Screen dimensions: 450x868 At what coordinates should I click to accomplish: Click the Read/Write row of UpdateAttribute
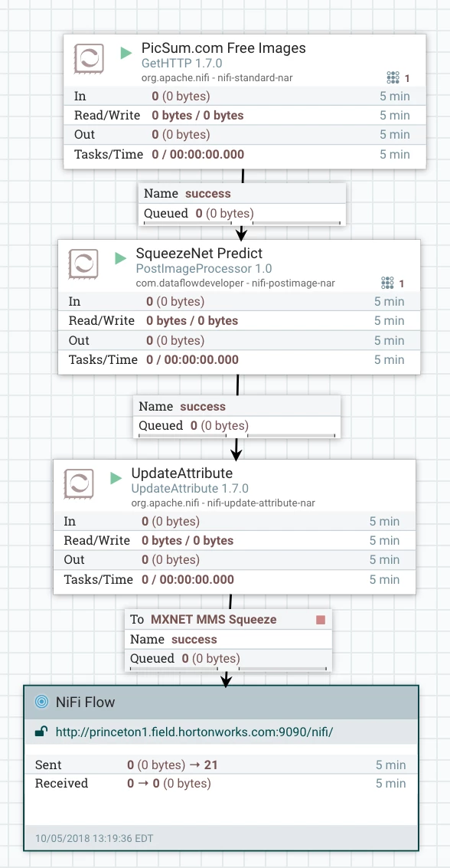point(234,541)
